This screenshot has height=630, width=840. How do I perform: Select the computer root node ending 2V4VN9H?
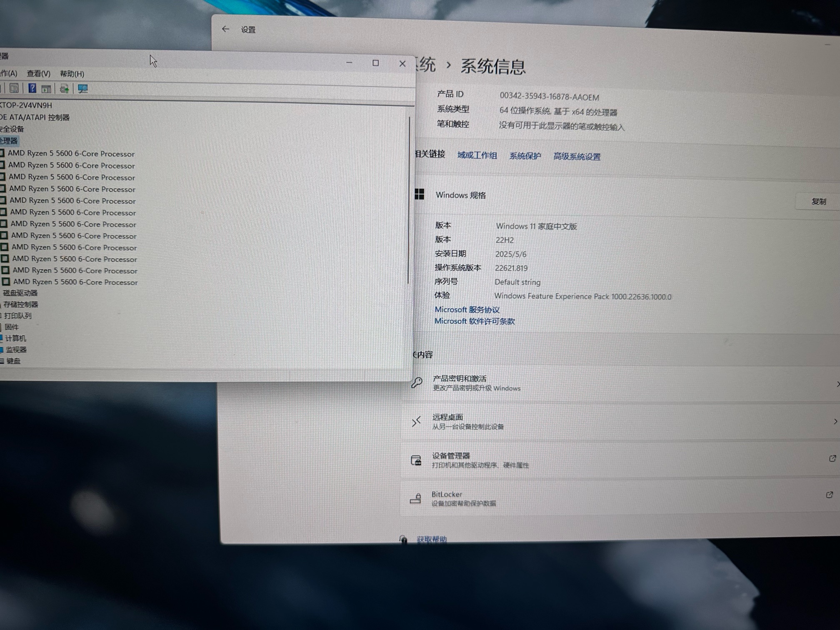tap(26, 105)
